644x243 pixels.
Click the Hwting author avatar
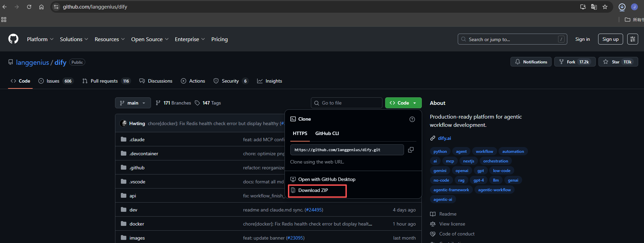[124, 123]
